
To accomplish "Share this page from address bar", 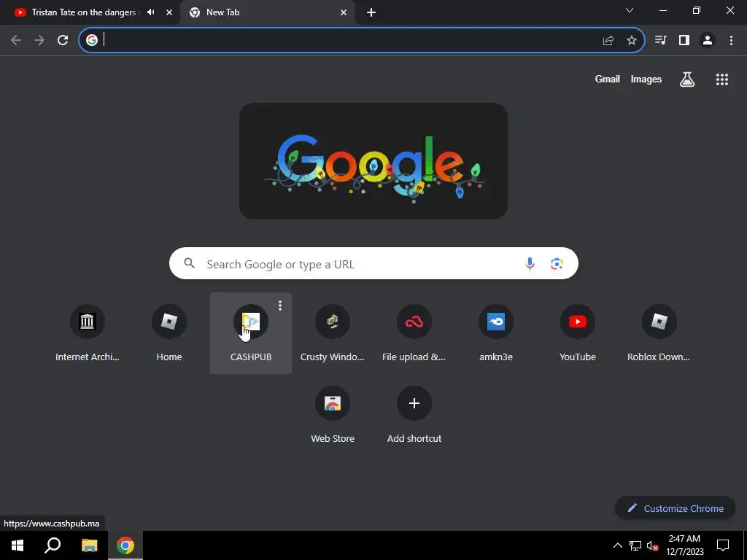I will pos(608,41).
